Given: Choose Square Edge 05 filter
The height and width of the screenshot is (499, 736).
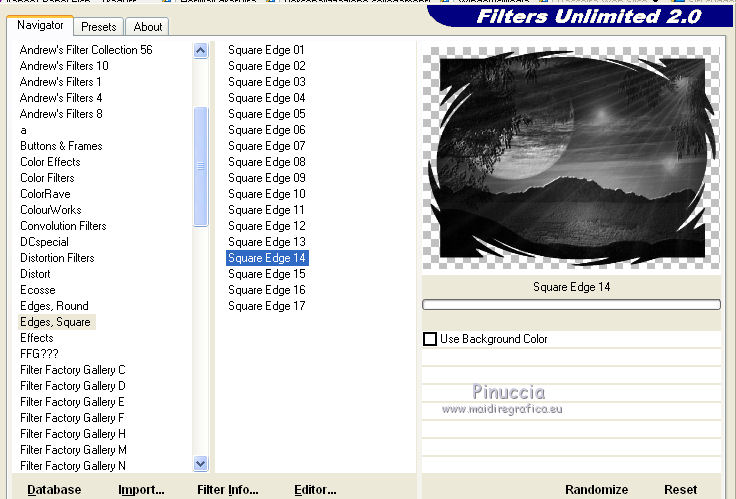Looking at the screenshot, I should pyautogui.click(x=266, y=114).
